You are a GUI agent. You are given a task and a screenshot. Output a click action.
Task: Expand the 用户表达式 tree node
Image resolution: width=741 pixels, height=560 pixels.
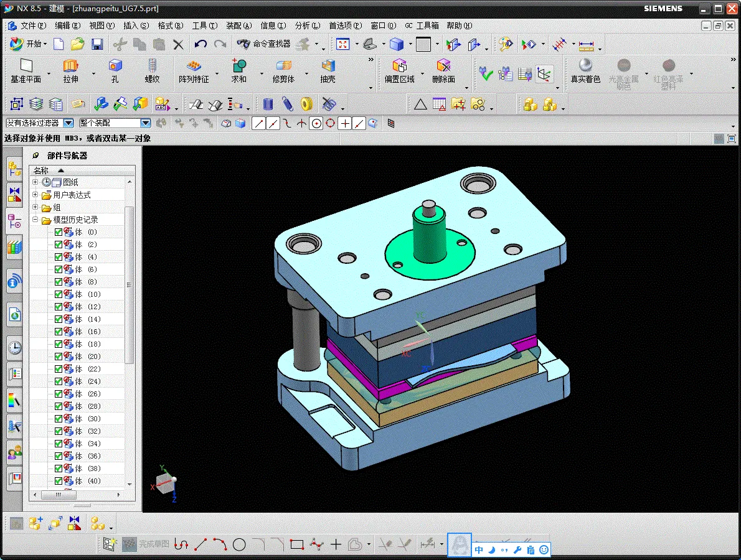click(x=35, y=195)
